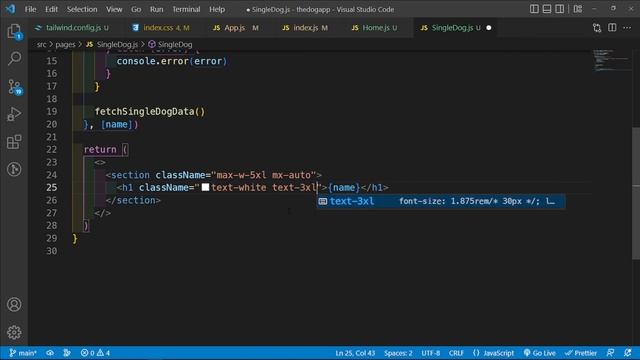Open the Explorer view in activity bar
This screenshot has width=640, height=360.
[x=14, y=31]
